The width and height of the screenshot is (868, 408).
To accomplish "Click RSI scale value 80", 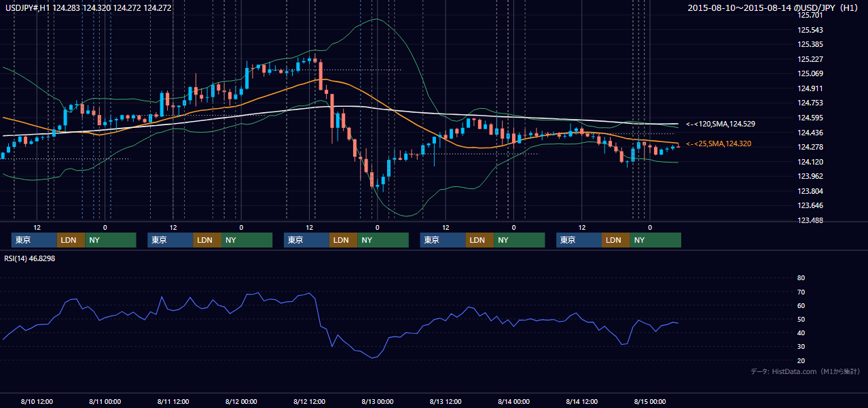I will [x=801, y=278].
